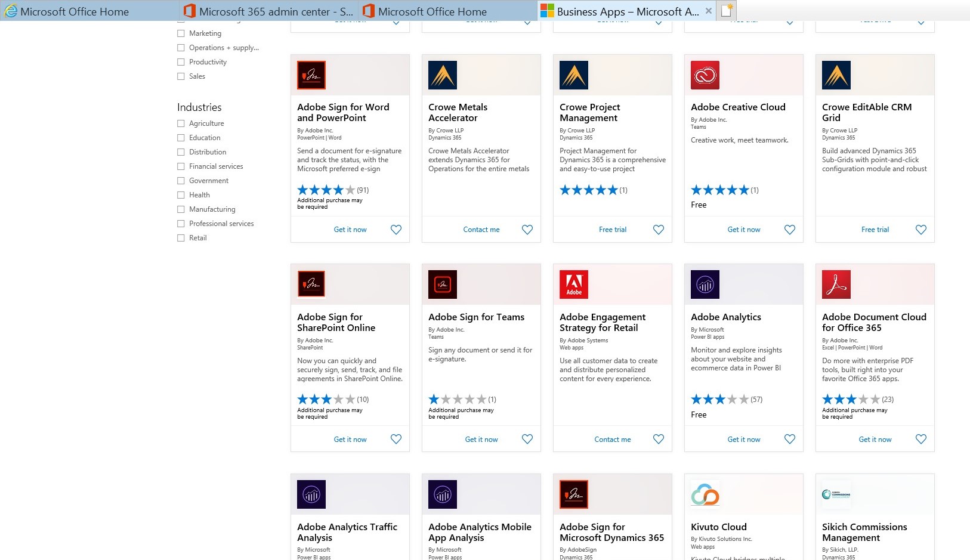Save Adobe Sign for Teams with heart icon
The width and height of the screenshot is (970, 560).
point(527,439)
